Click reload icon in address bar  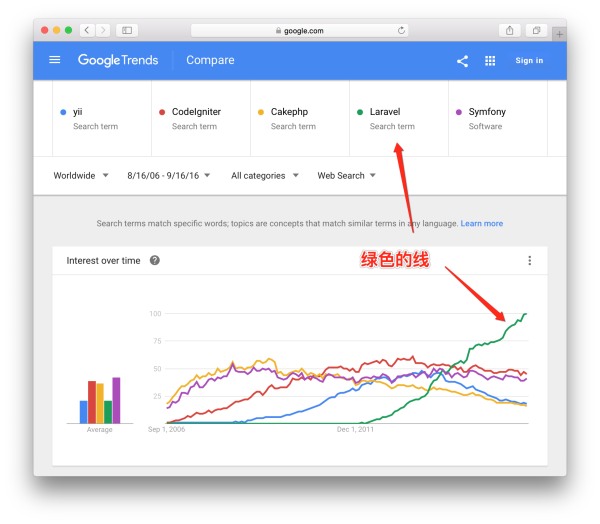(402, 31)
